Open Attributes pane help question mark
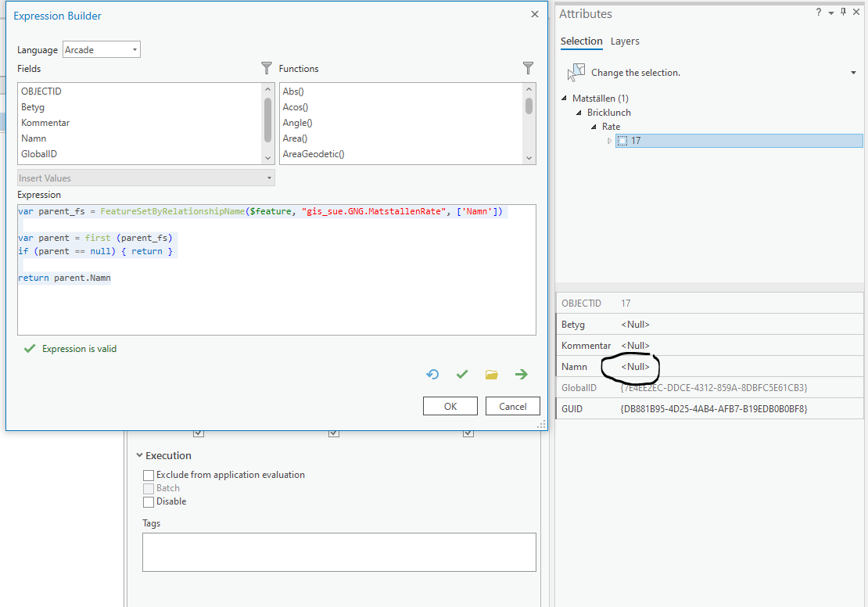 tap(818, 13)
